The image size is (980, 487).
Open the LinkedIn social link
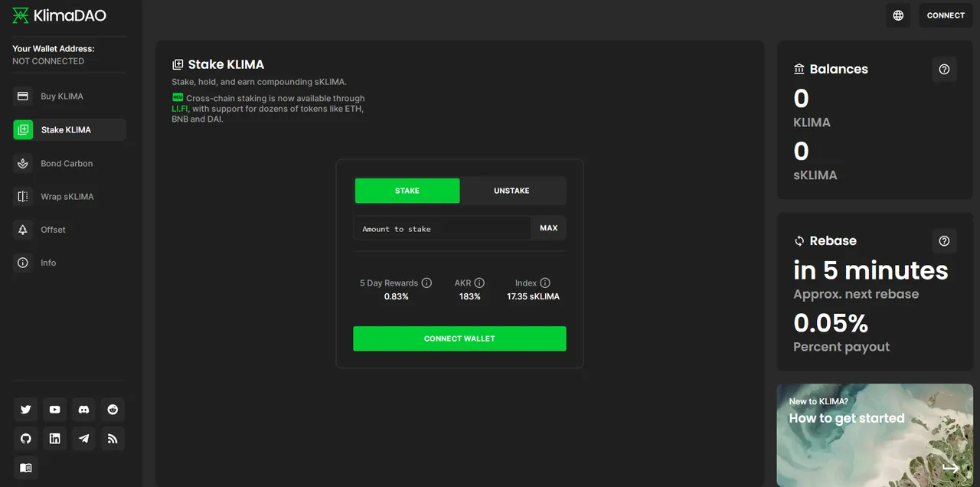point(55,439)
